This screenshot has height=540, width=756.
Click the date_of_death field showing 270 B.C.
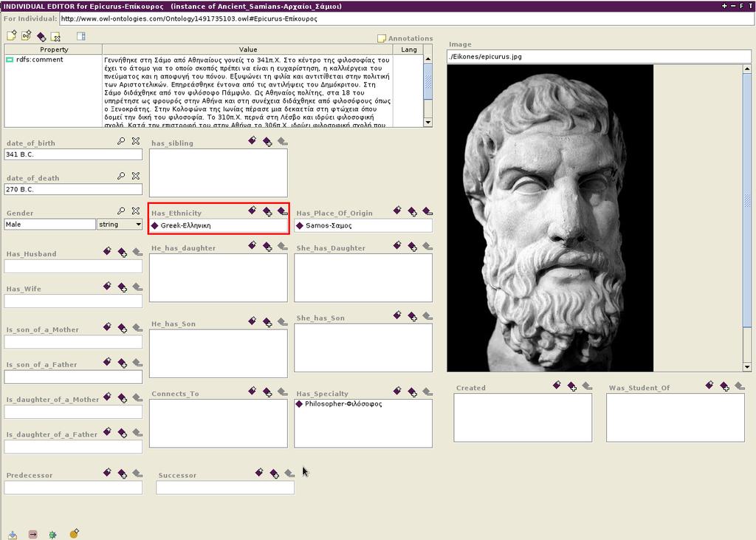[x=73, y=190]
